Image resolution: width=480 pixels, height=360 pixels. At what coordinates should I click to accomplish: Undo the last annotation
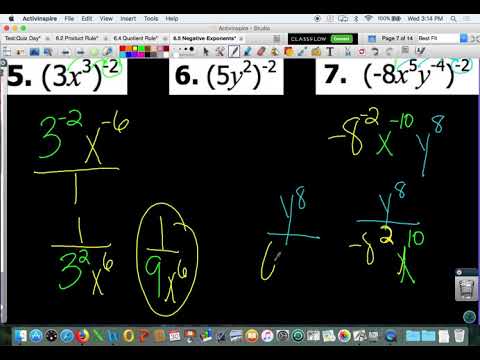[x=375, y=52]
